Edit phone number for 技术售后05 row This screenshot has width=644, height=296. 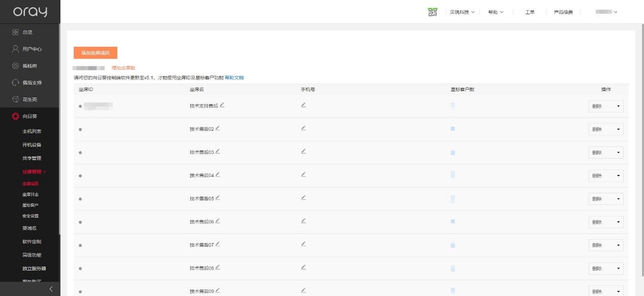303,197
